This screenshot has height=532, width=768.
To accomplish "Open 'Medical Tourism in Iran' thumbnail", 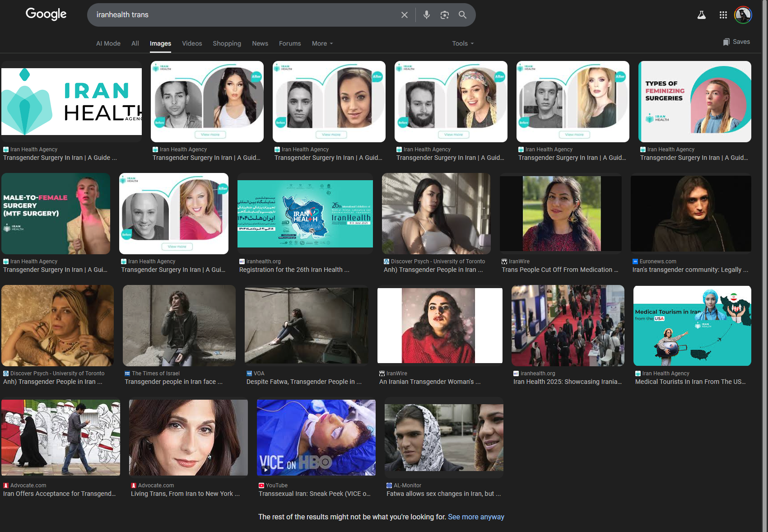I will [x=692, y=326].
